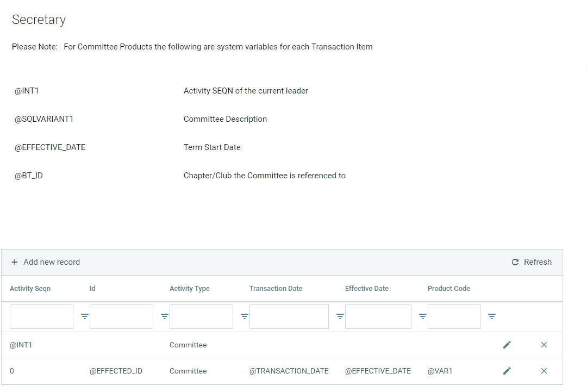
Task: Click the pencil edit icon for @EFFECTED_ID row
Action: tap(507, 371)
